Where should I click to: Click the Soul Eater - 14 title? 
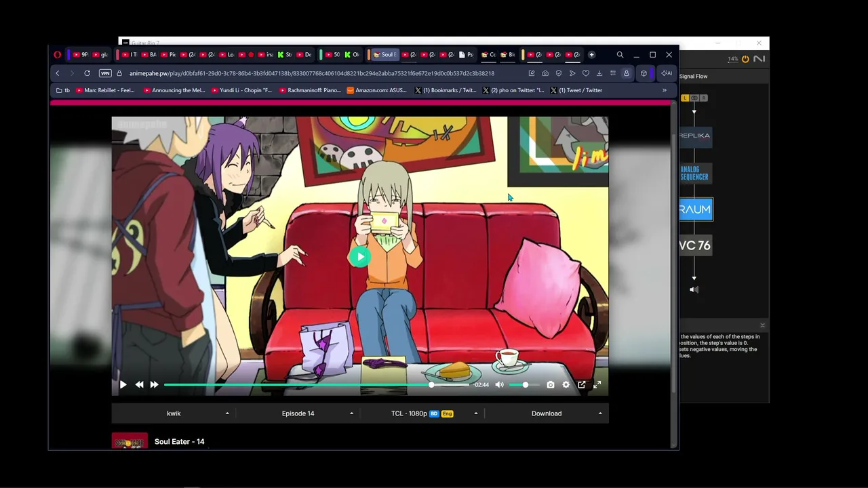click(x=179, y=441)
